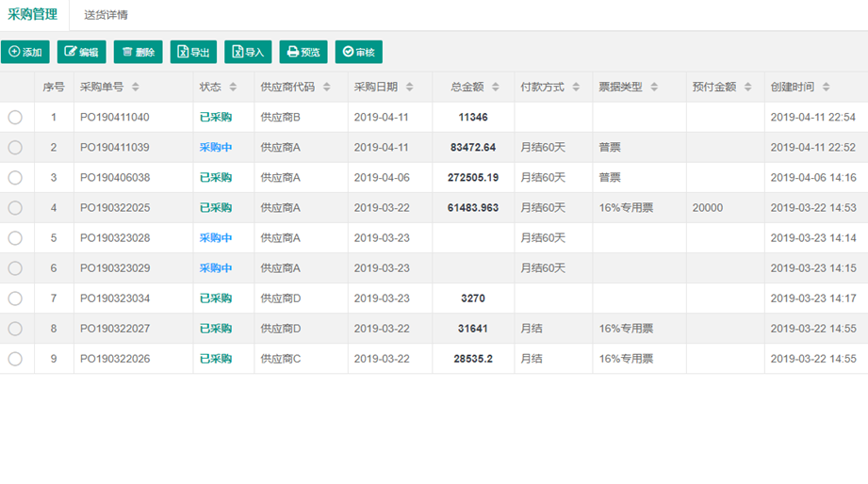This screenshot has width=868, height=484.
Task: Click total amount cell 61483.963
Action: pyautogui.click(x=473, y=208)
